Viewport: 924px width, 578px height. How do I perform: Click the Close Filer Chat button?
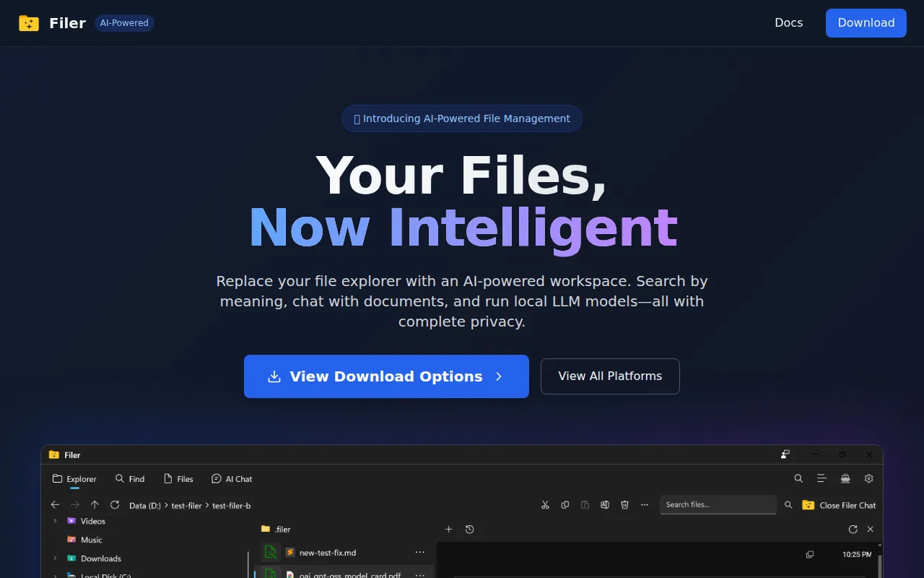click(840, 505)
